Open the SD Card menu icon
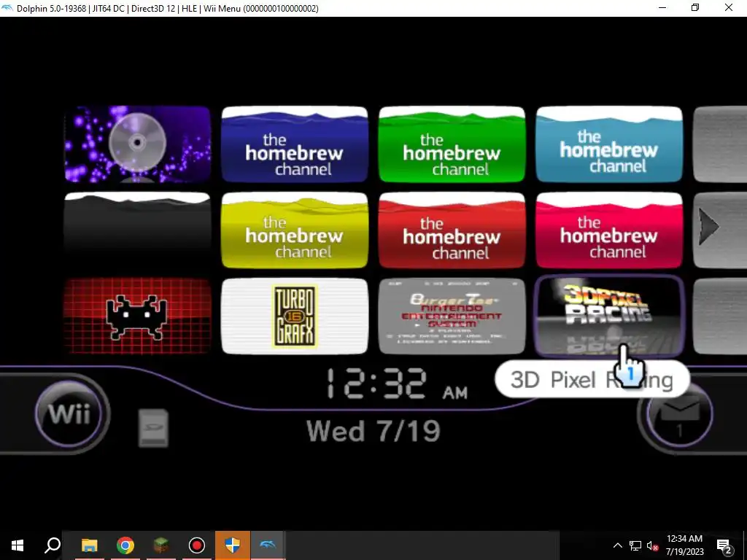The height and width of the screenshot is (560, 747). (153, 427)
